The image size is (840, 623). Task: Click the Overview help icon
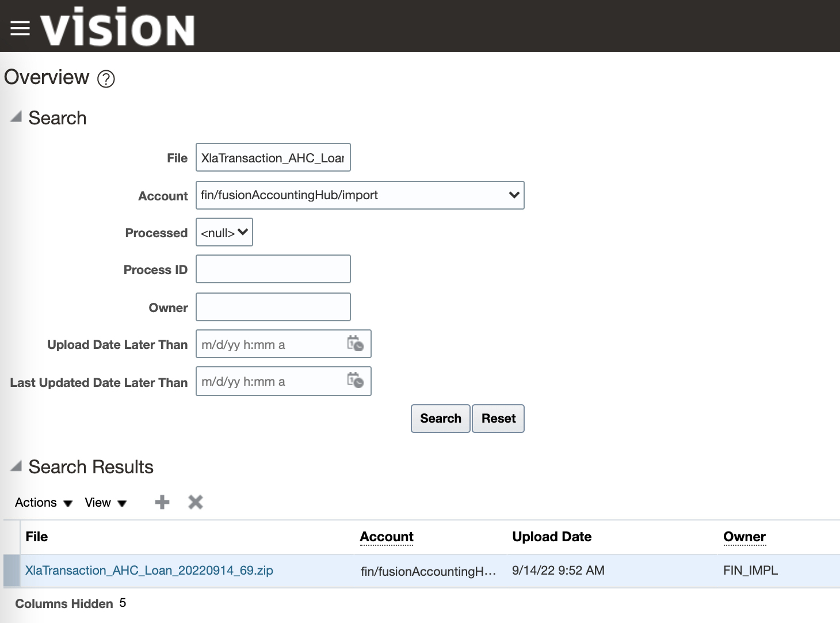[106, 79]
